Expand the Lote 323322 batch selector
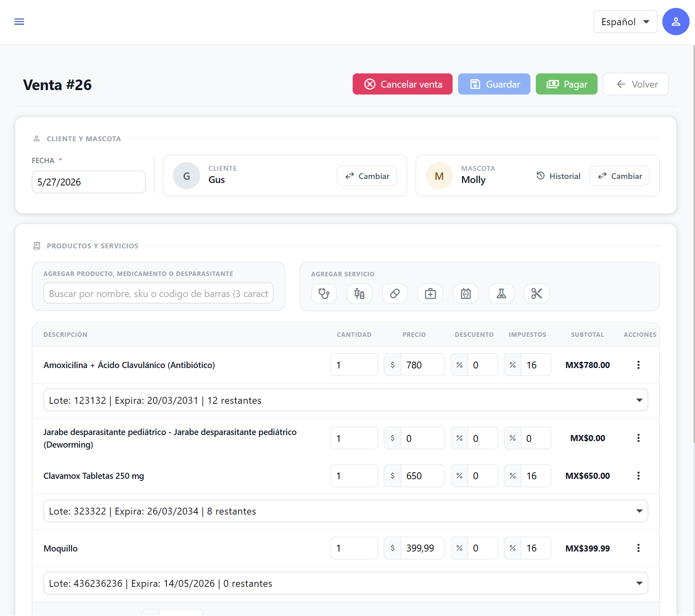This screenshot has height=616, width=695. [345, 511]
